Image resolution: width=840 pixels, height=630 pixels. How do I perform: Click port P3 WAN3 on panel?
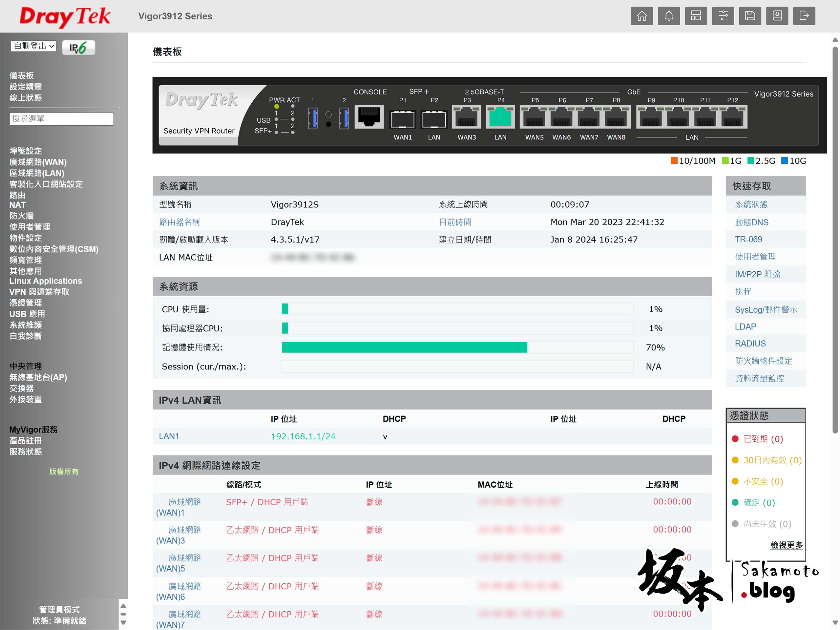tap(467, 117)
